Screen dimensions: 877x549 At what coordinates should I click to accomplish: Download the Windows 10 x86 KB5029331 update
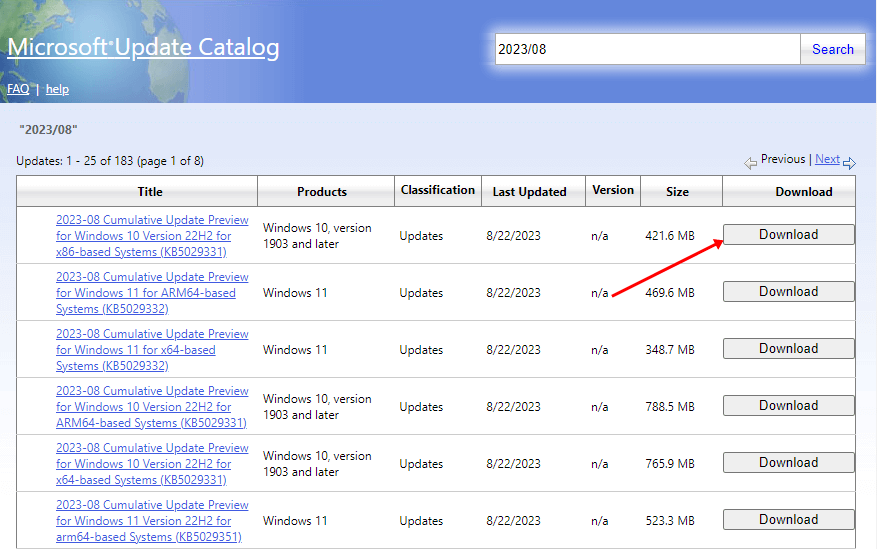coord(788,235)
